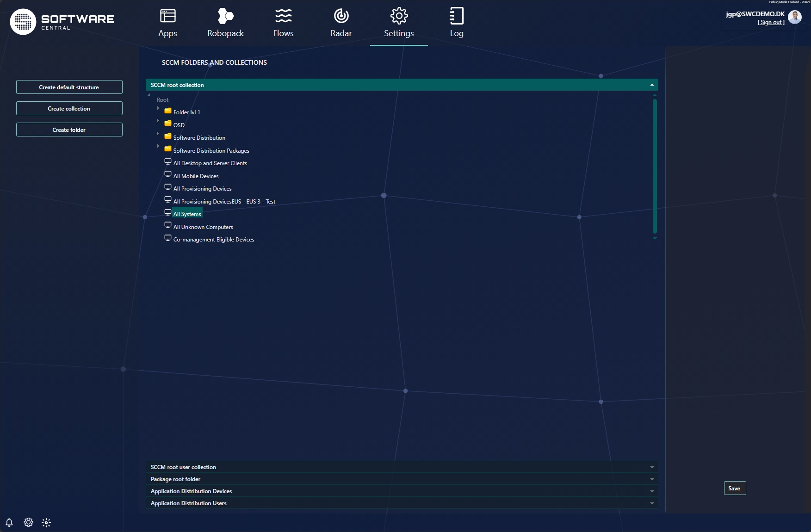Open the bottom-left gear settings icon
This screenshot has width=811, height=532.
[28, 522]
